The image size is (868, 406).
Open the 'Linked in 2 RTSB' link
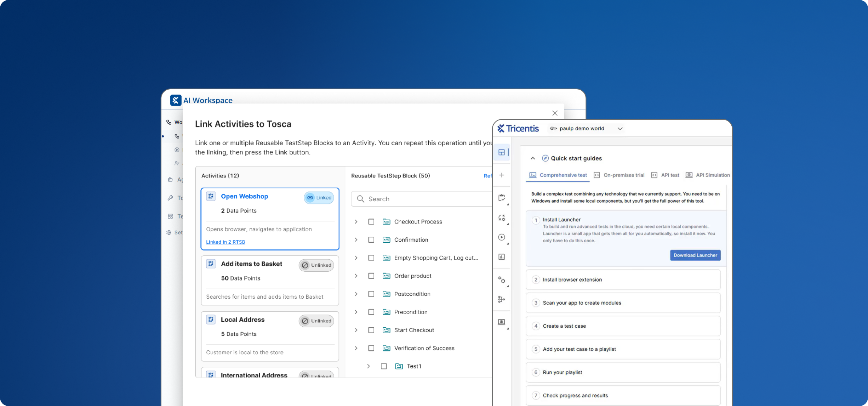point(225,242)
